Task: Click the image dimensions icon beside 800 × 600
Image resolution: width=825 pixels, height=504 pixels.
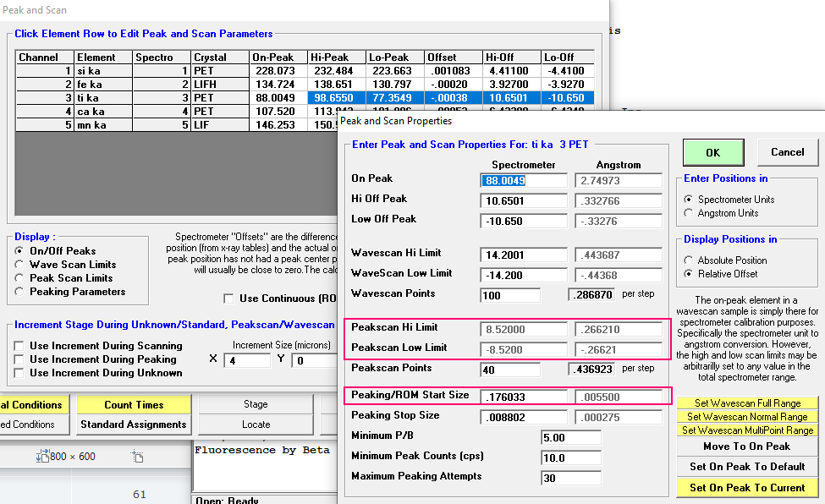Action: coord(41,457)
